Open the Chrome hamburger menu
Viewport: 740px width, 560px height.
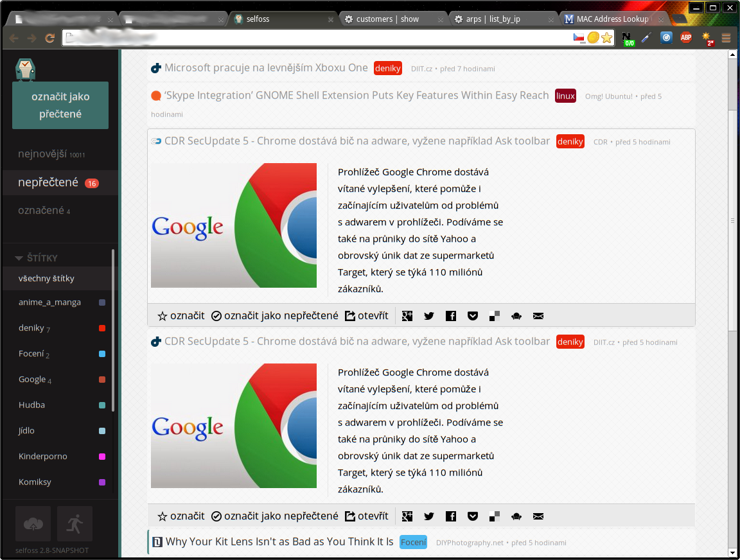727,38
